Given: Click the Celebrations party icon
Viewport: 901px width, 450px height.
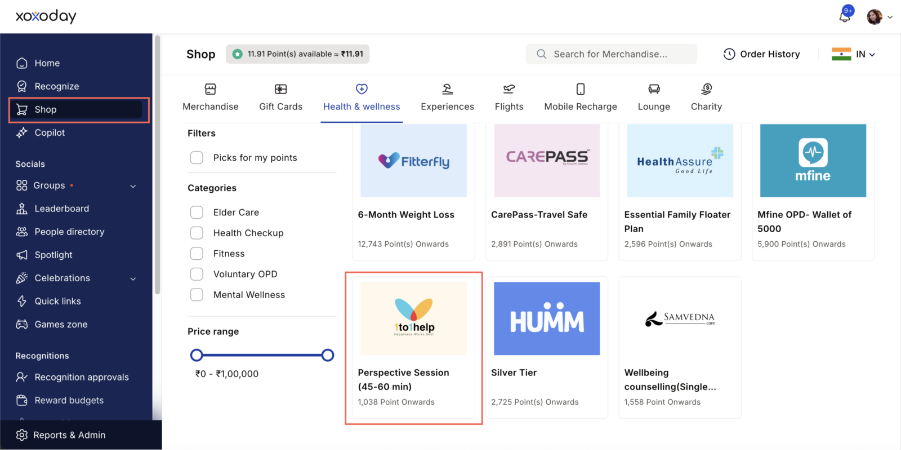Looking at the screenshot, I should click(x=22, y=278).
